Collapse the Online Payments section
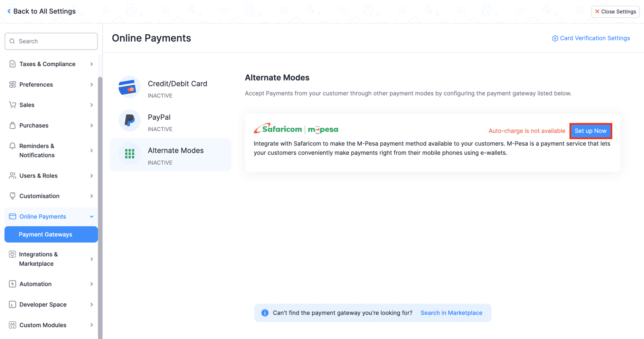The height and width of the screenshot is (339, 644). point(92,216)
